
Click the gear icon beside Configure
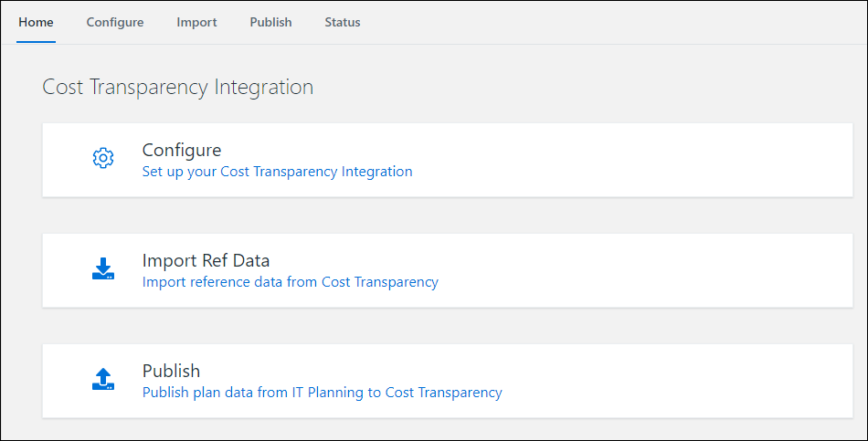(x=103, y=158)
